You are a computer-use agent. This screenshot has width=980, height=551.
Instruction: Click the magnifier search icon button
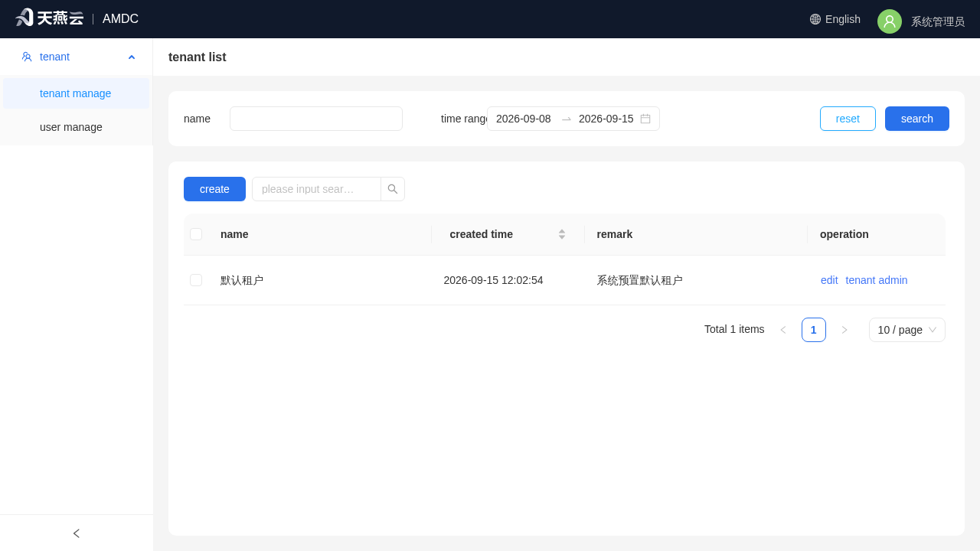(393, 189)
